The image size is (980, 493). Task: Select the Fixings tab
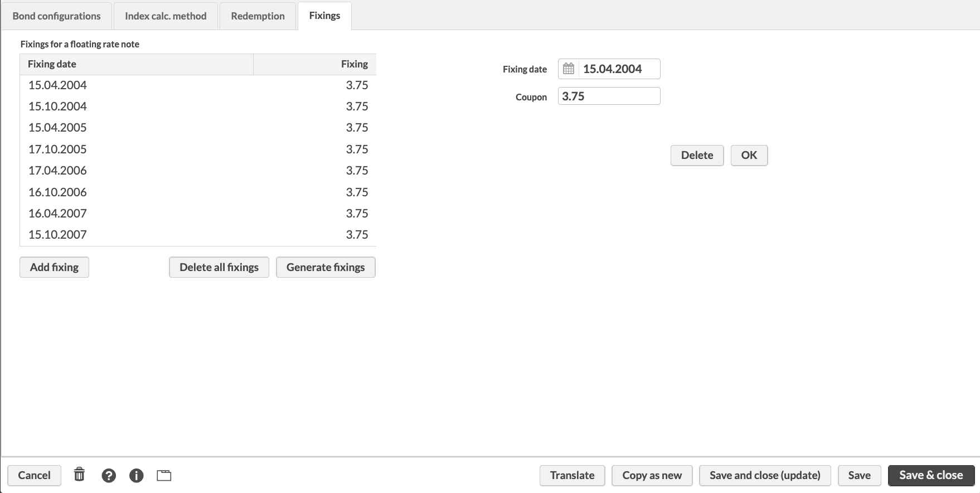click(x=324, y=16)
